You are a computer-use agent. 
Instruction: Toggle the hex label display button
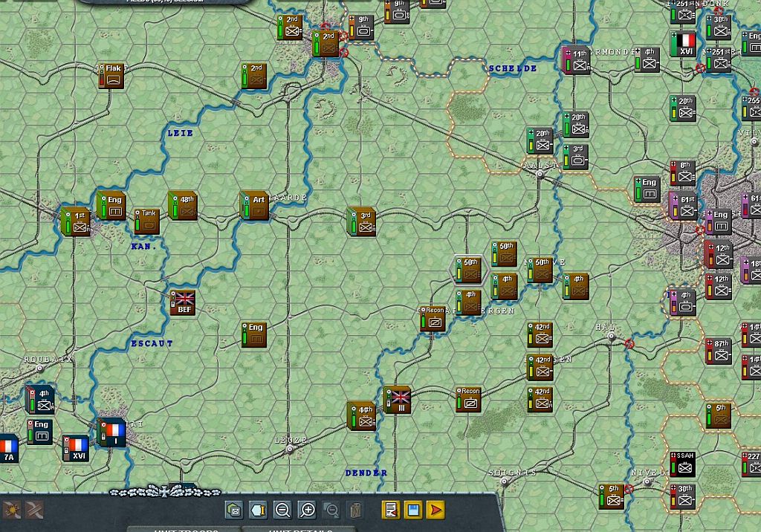(x=258, y=510)
